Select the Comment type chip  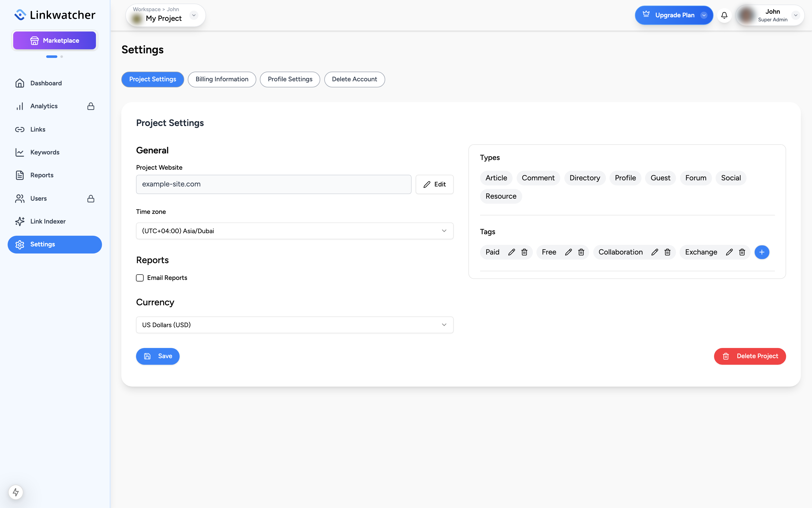pyautogui.click(x=538, y=178)
